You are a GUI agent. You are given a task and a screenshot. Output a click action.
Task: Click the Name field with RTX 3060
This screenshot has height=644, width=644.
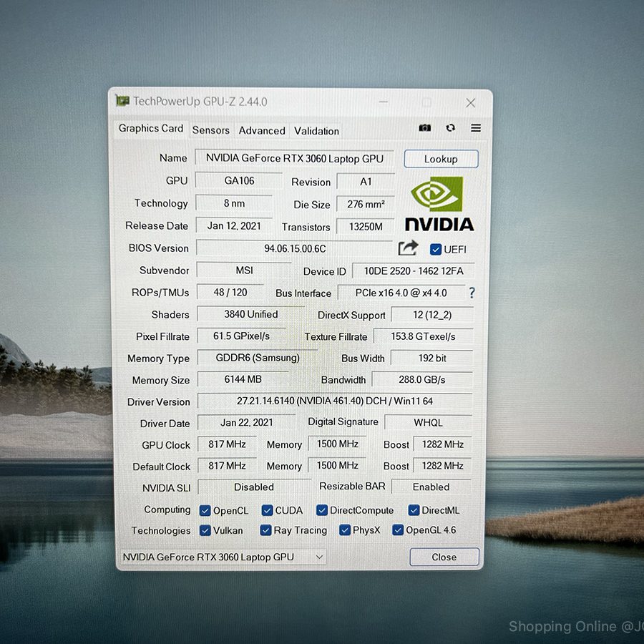click(x=295, y=158)
